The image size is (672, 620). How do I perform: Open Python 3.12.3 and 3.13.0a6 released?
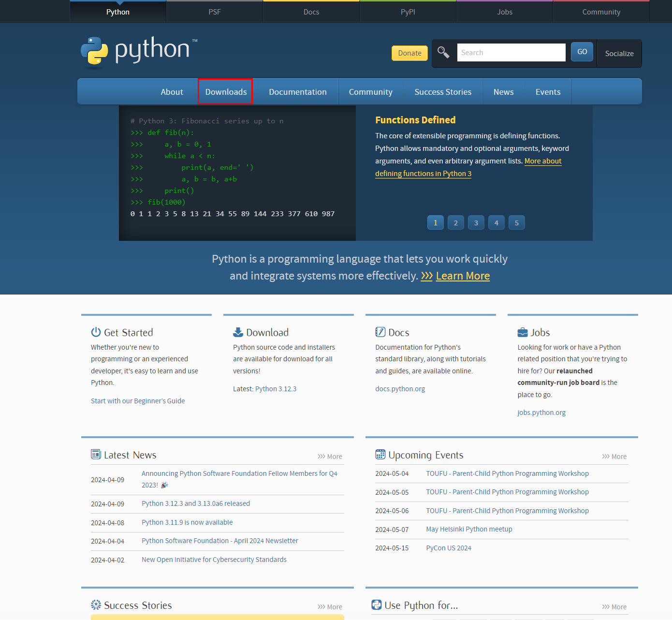click(196, 503)
